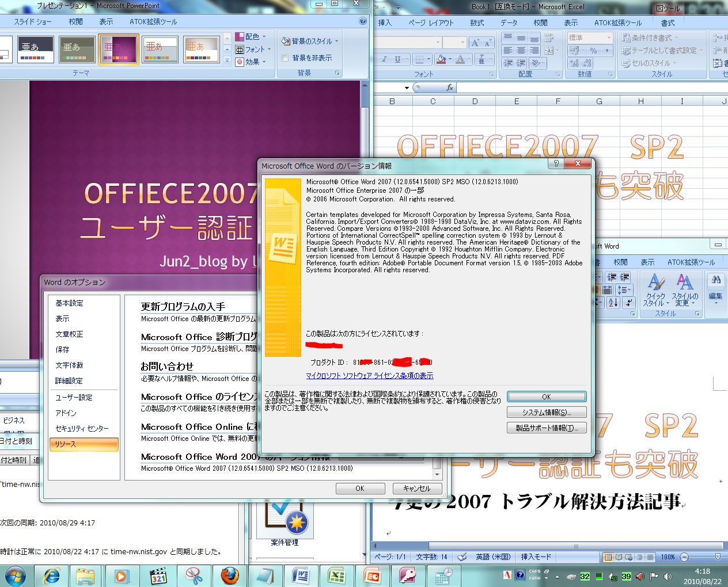
Task: Switch Word to full screen reading view icon
Action: click(619, 557)
